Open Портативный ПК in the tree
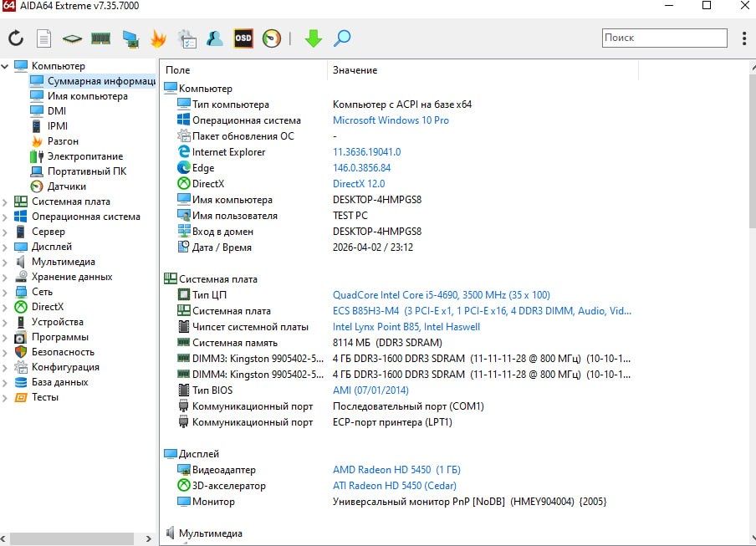This screenshot has height=546, width=756. [x=79, y=171]
